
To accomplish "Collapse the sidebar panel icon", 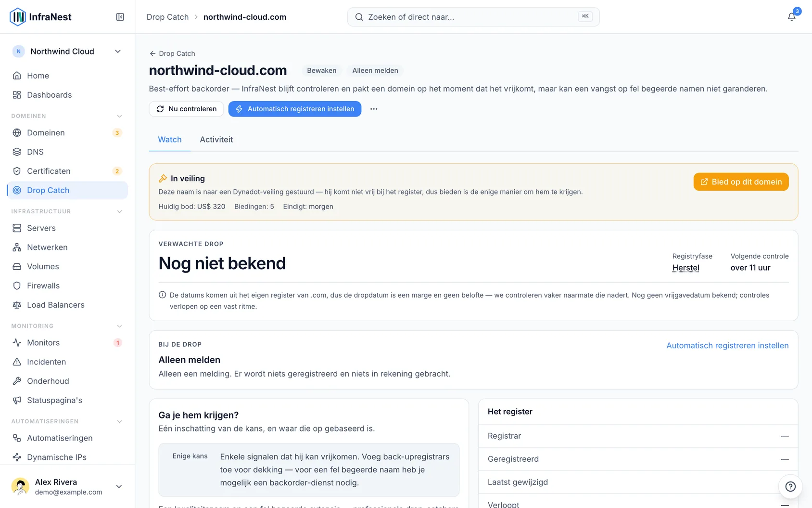I will coord(120,17).
